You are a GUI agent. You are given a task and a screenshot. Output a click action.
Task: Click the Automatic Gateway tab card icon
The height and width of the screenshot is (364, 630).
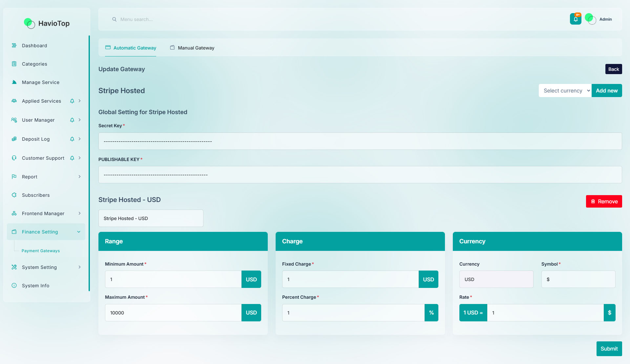pos(108,48)
